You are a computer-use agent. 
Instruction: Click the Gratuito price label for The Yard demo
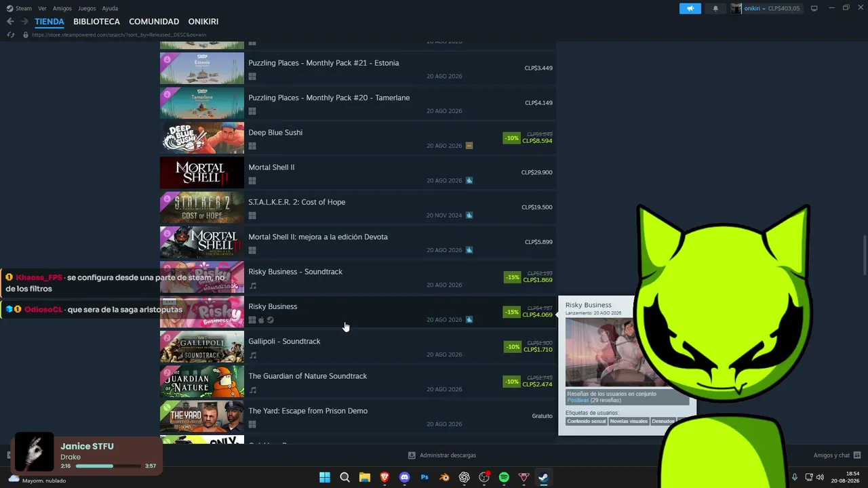coord(542,416)
